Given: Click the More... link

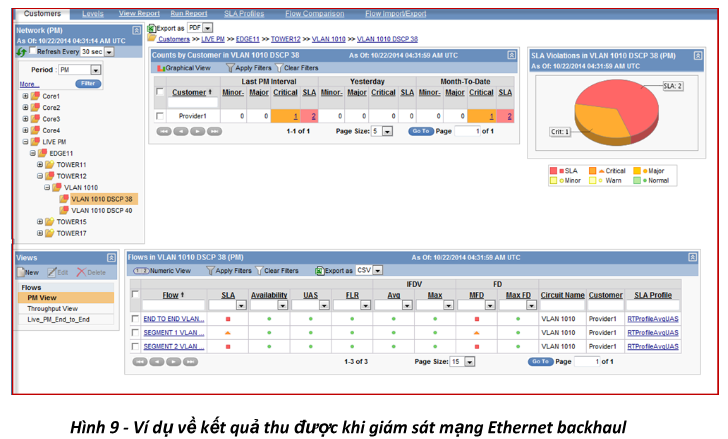Looking at the screenshot, I should click(x=29, y=84).
